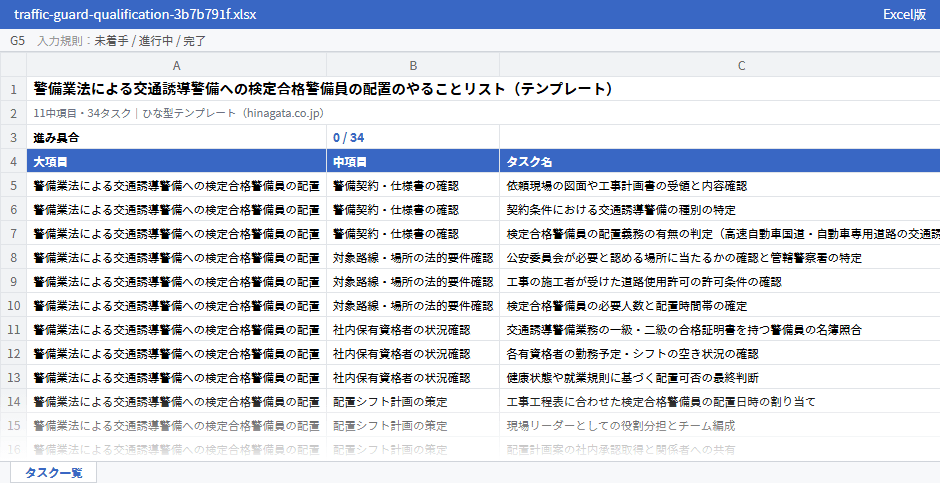Select column A header
This screenshot has width=940, height=483.
click(176, 65)
